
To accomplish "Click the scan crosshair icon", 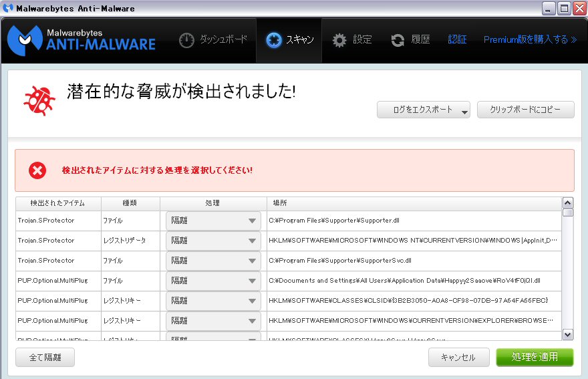I will (x=274, y=40).
